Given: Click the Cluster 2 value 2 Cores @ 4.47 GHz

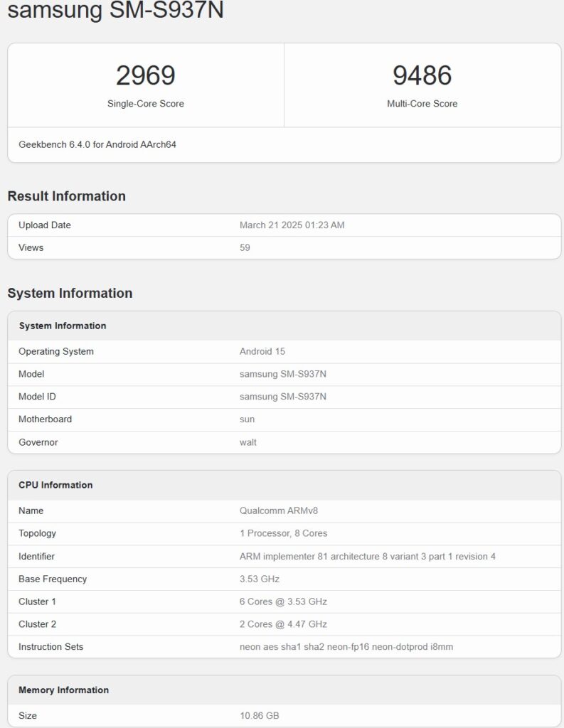Looking at the screenshot, I should [283, 624].
